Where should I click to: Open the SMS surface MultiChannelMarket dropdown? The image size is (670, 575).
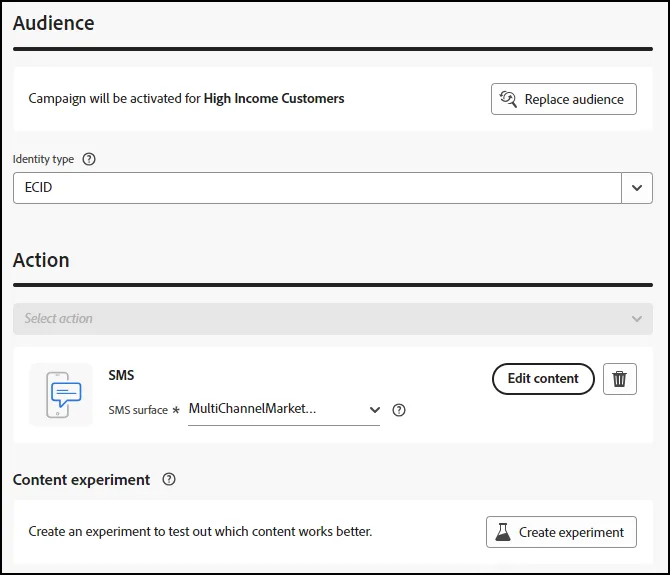(284, 409)
